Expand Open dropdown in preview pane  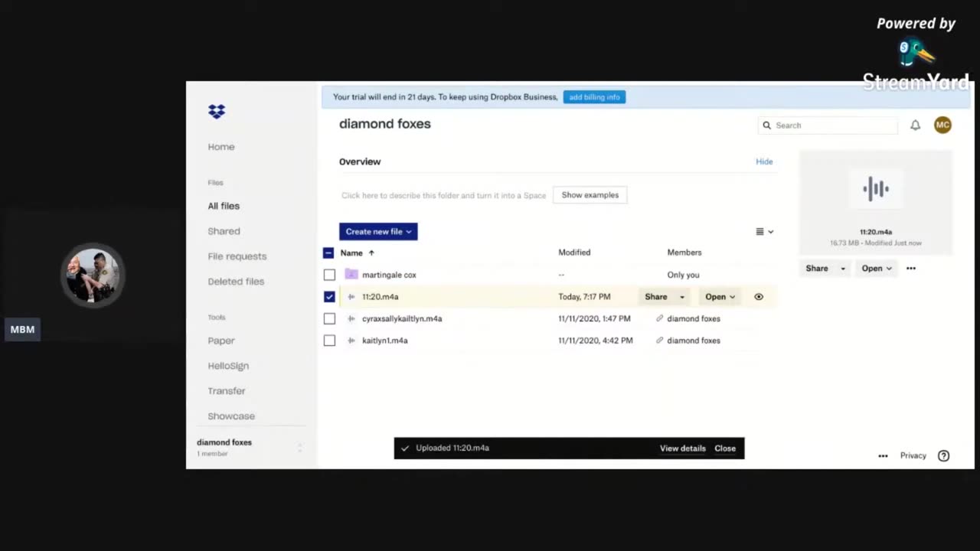[877, 269]
